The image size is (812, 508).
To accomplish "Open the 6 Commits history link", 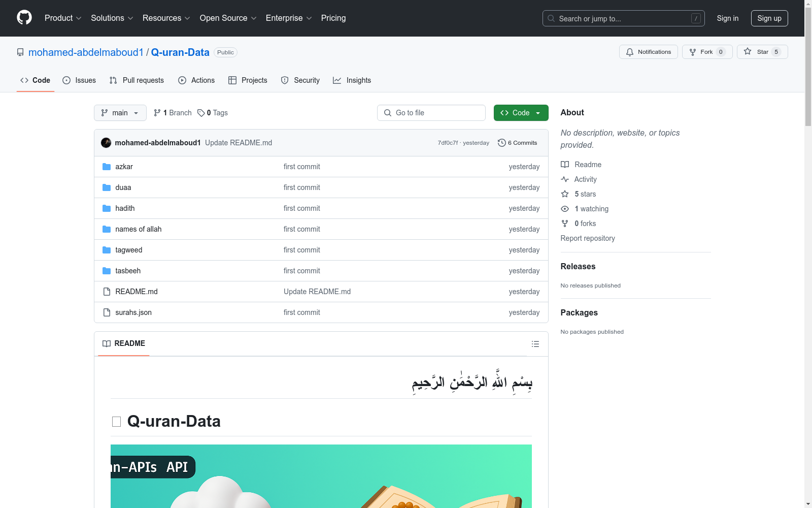I will pyautogui.click(x=518, y=143).
